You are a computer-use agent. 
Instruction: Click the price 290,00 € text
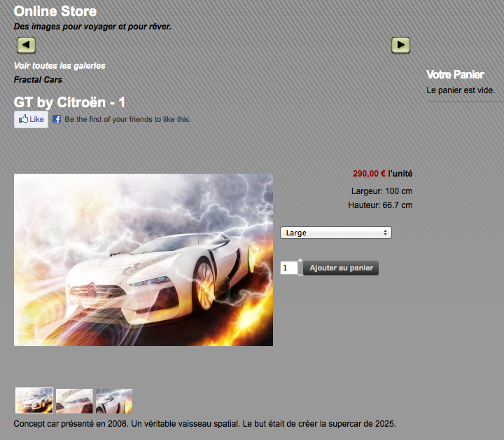369,174
